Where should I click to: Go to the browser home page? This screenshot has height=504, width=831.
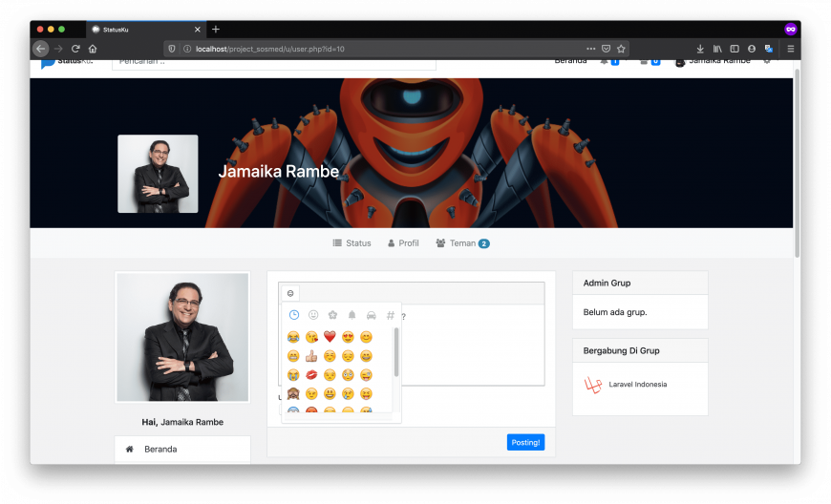pos(93,49)
